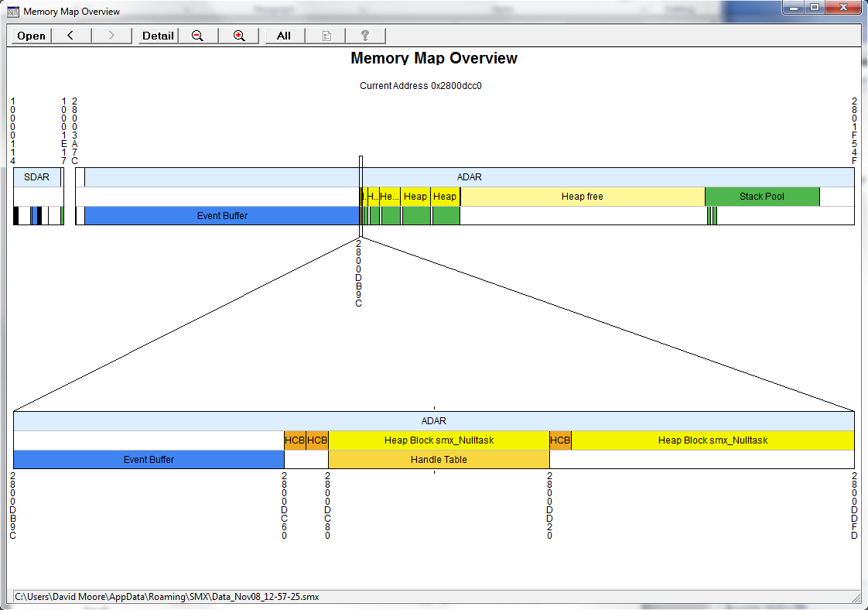Image resolution: width=868 pixels, height=610 pixels.
Task: Click the rightmost Heap Block smx_Nulltask
Action: [x=713, y=440]
